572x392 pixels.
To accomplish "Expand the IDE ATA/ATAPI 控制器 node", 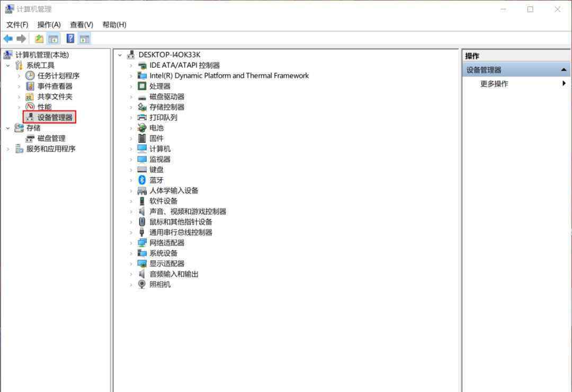I will tap(131, 66).
